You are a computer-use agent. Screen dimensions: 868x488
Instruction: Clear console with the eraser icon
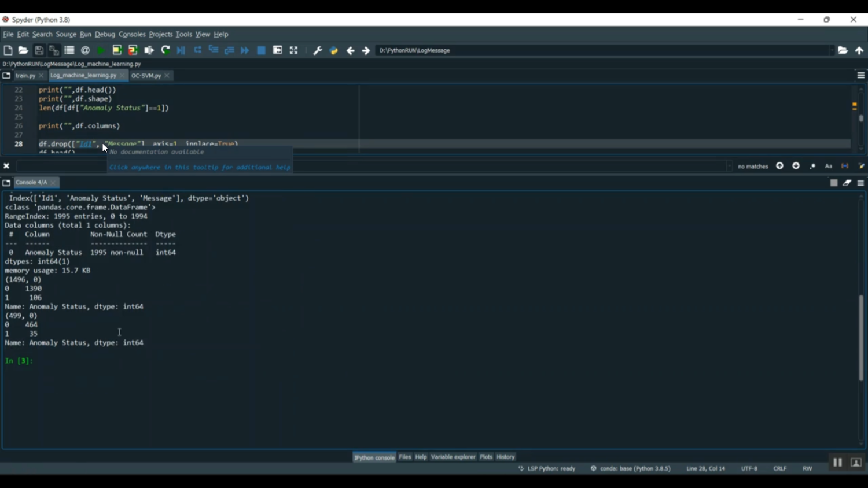pyautogui.click(x=847, y=183)
